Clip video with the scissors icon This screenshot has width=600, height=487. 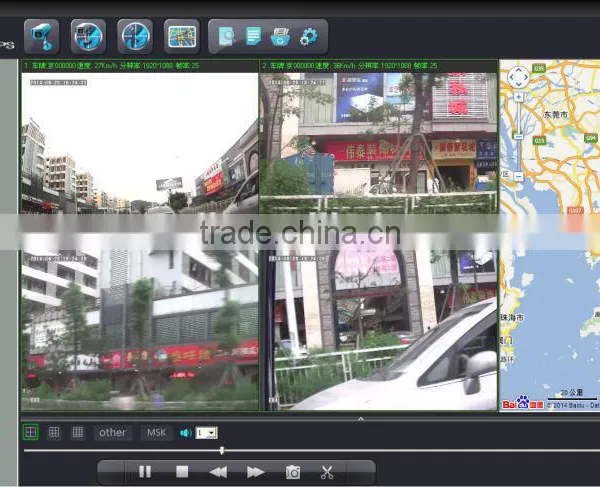(x=327, y=472)
